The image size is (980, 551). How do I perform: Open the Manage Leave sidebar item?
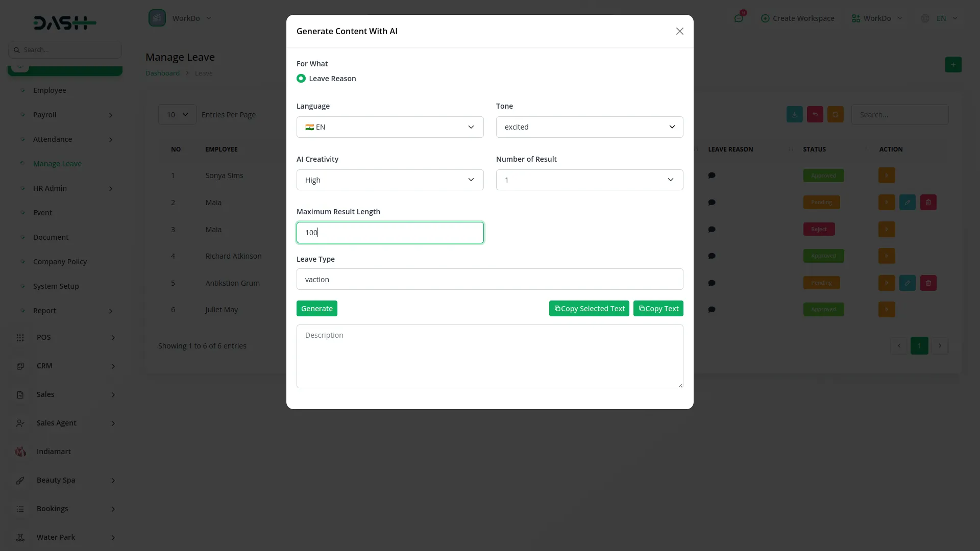(x=57, y=163)
